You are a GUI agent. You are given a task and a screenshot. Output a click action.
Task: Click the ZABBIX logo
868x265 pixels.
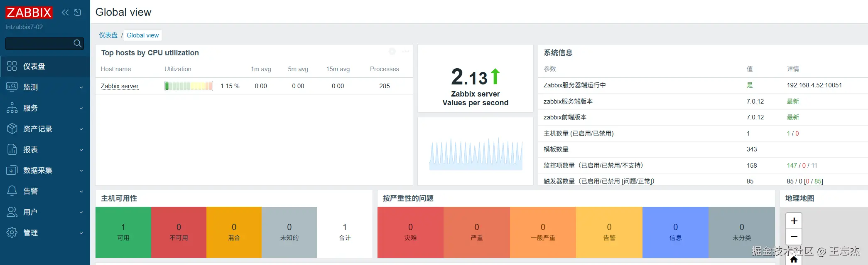(x=29, y=12)
